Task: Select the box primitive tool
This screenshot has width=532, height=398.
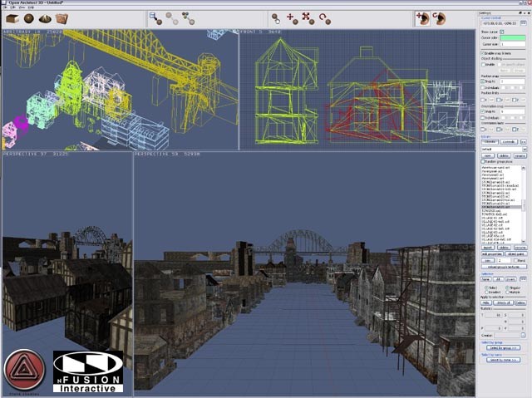Action: point(12,18)
